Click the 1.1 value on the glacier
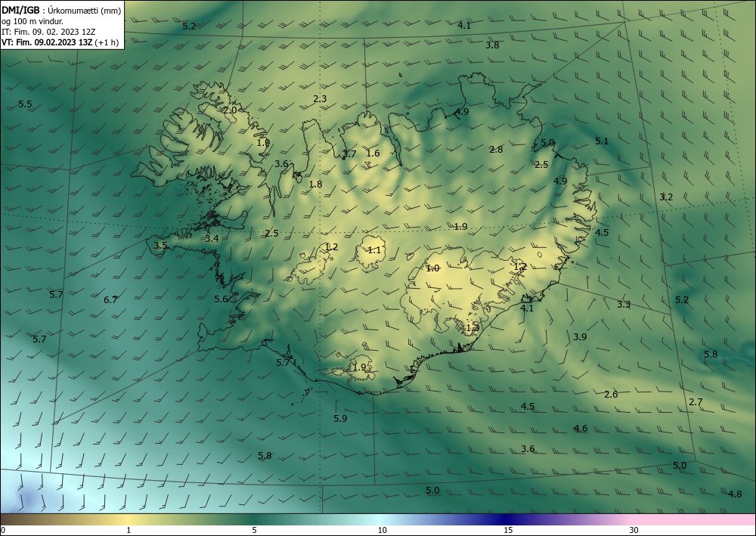 tap(374, 249)
